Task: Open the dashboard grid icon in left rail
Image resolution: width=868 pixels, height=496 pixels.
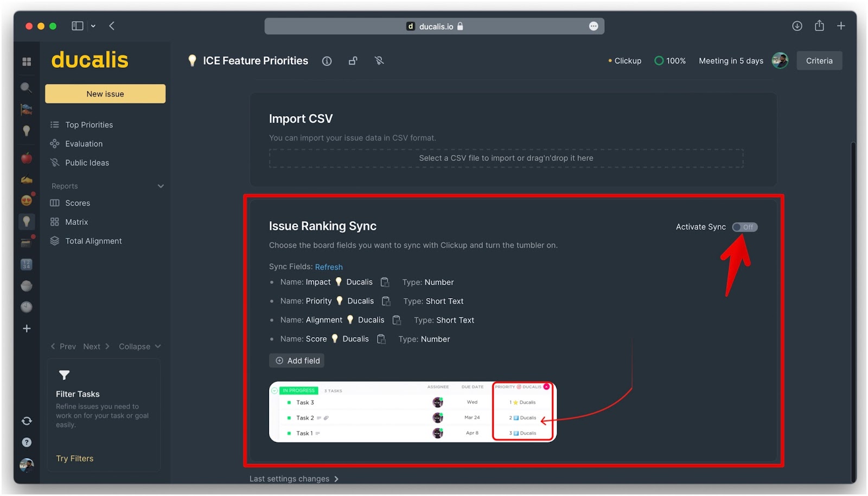Action: pos(27,62)
